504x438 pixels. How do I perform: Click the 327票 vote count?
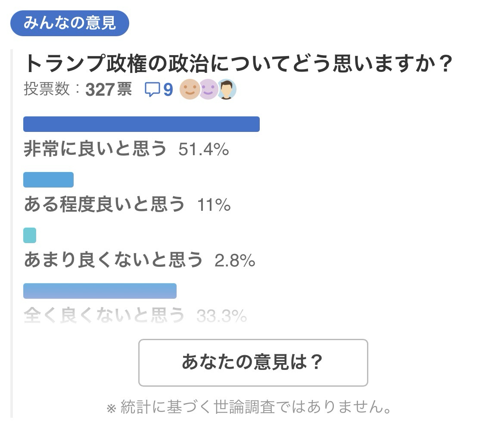pyautogui.click(x=109, y=89)
